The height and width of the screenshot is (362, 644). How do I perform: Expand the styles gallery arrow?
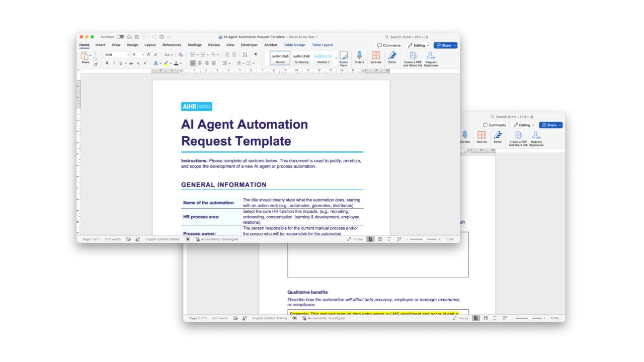point(336,58)
